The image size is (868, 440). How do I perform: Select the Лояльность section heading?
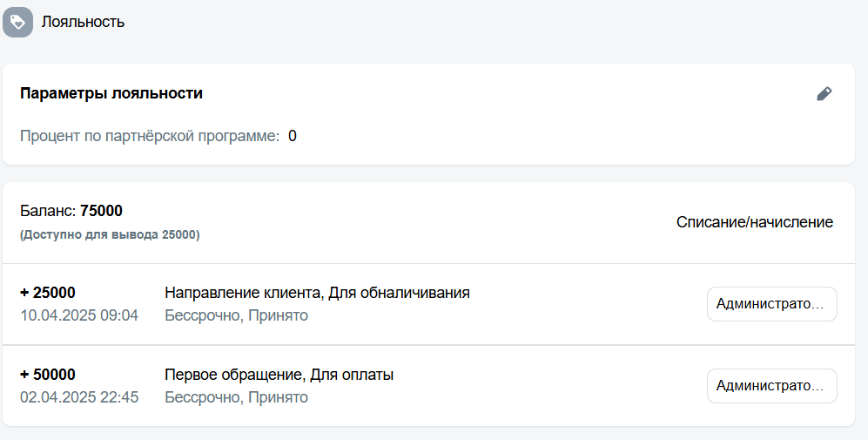coord(83,22)
